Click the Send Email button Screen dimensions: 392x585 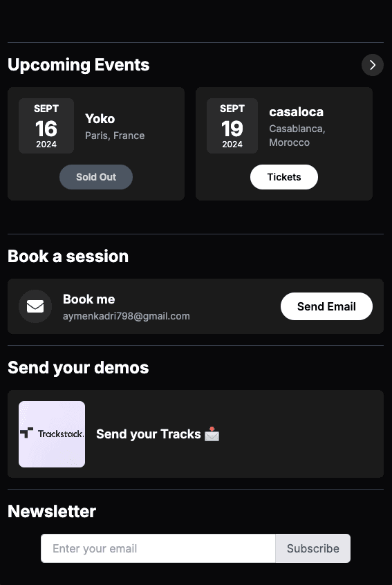(326, 306)
